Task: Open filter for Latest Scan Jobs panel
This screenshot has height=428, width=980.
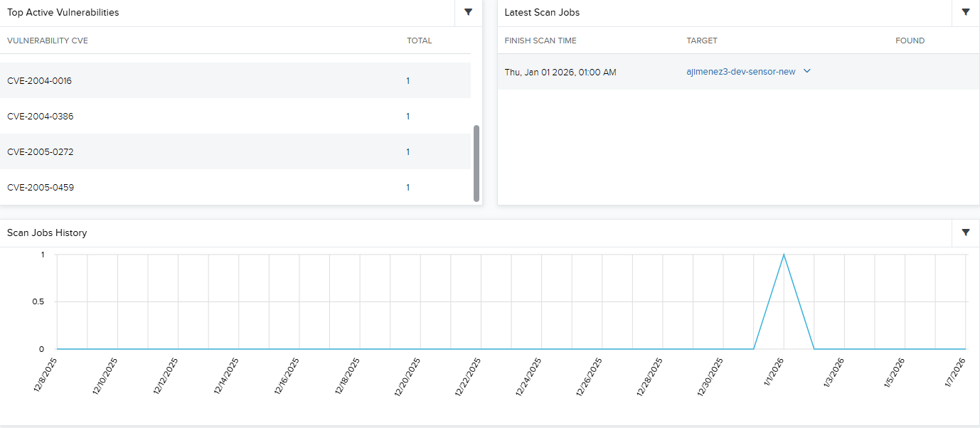Action: (966, 12)
